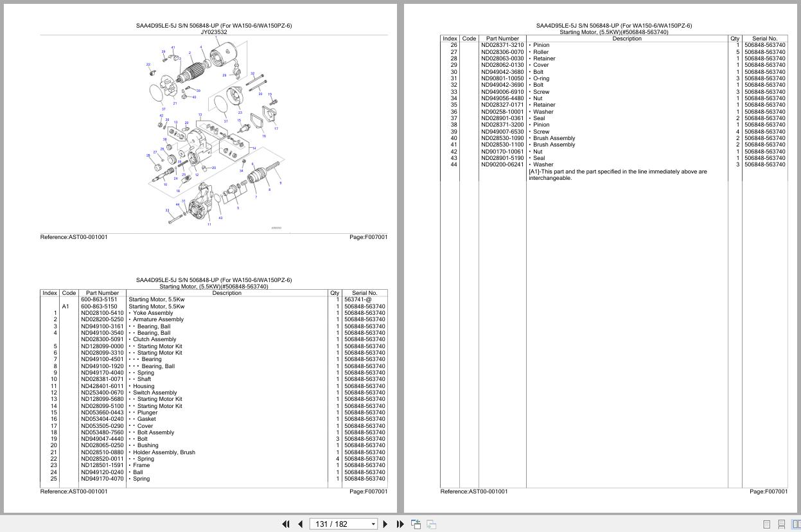The width and height of the screenshot is (801, 532).
Task: Select part number ND028062-0130
Action: [x=502, y=65]
